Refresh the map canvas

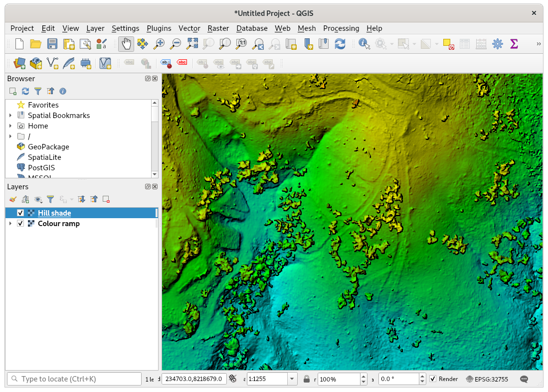340,44
